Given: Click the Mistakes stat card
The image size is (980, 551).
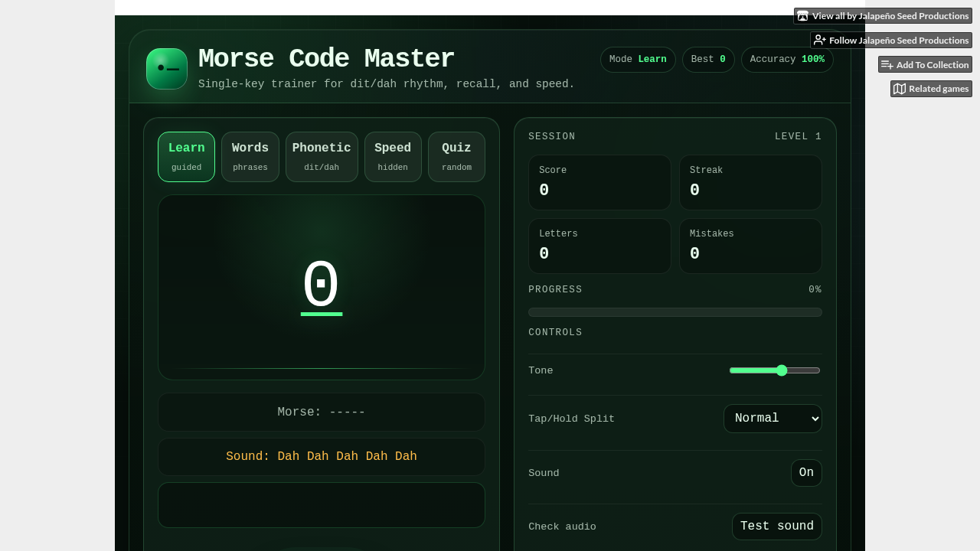Looking at the screenshot, I should pos(750,246).
